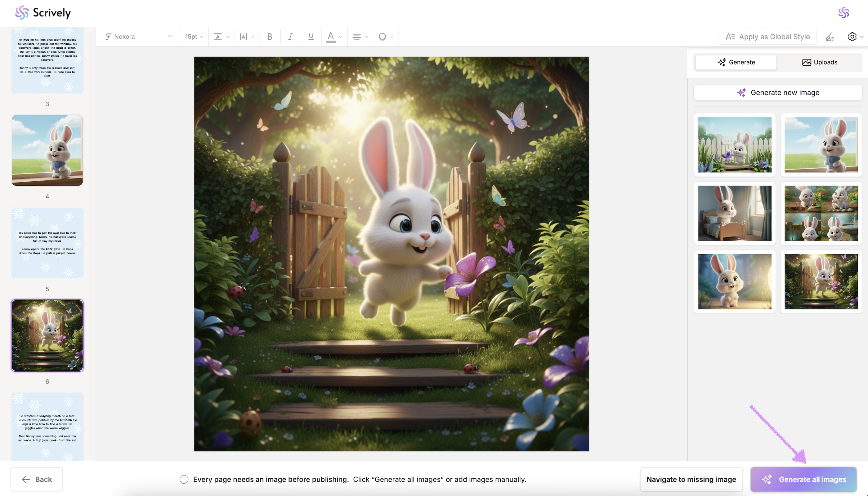This screenshot has width=868, height=496.
Task: Switch to the Uploads tab
Action: (820, 62)
